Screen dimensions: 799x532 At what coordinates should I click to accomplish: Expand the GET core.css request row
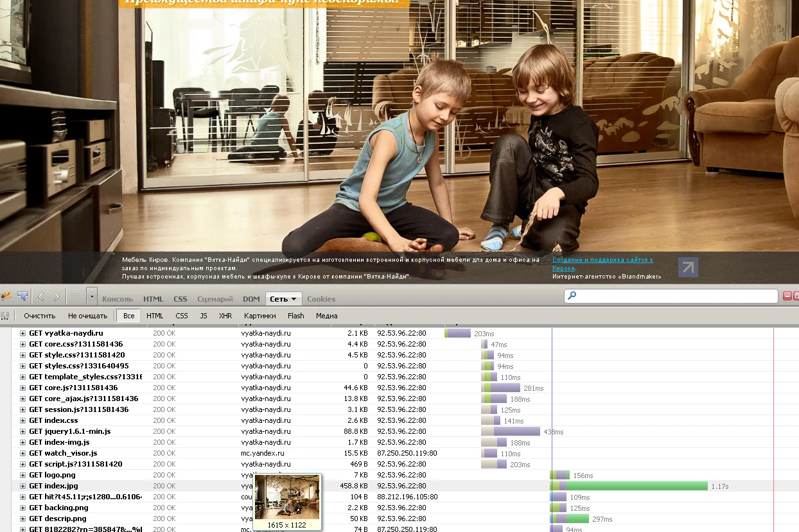pyautogui.click(x=22, y=345)
